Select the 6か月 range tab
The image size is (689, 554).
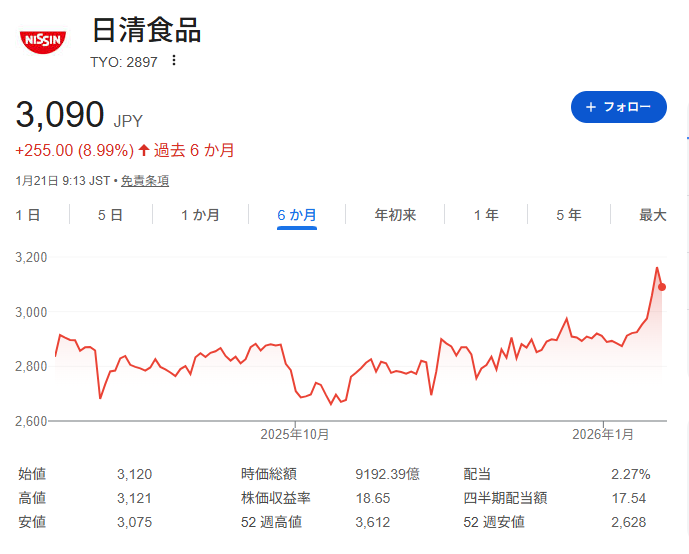tap(297, 215)
